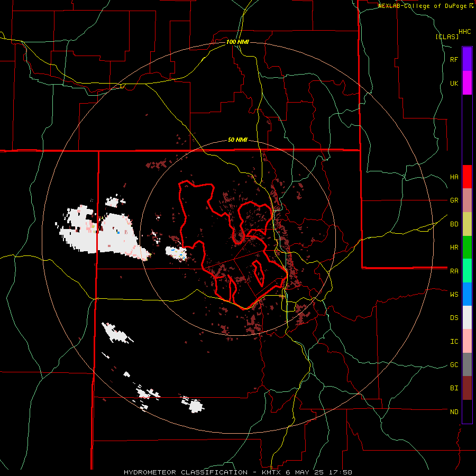The image size is (476, 476).
Task: Click the green HR legend swatch
Action: pyautogui.click(x=467, y=248)
